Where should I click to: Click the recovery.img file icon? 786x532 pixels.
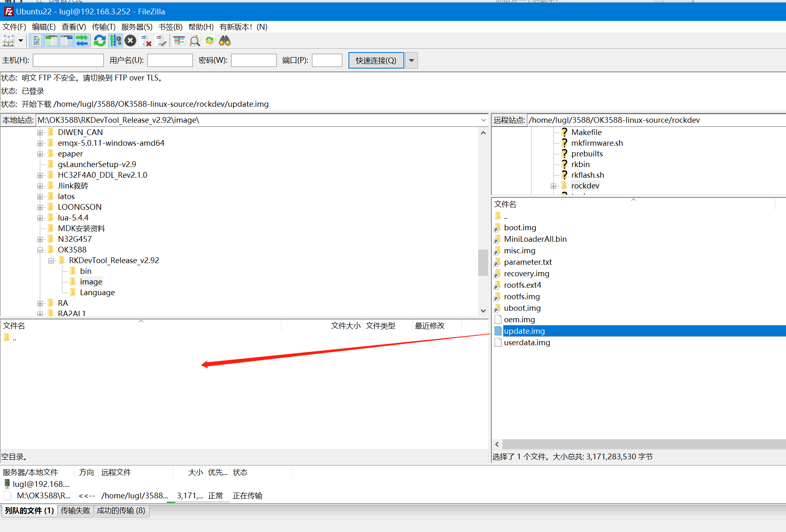pos(498,273)
